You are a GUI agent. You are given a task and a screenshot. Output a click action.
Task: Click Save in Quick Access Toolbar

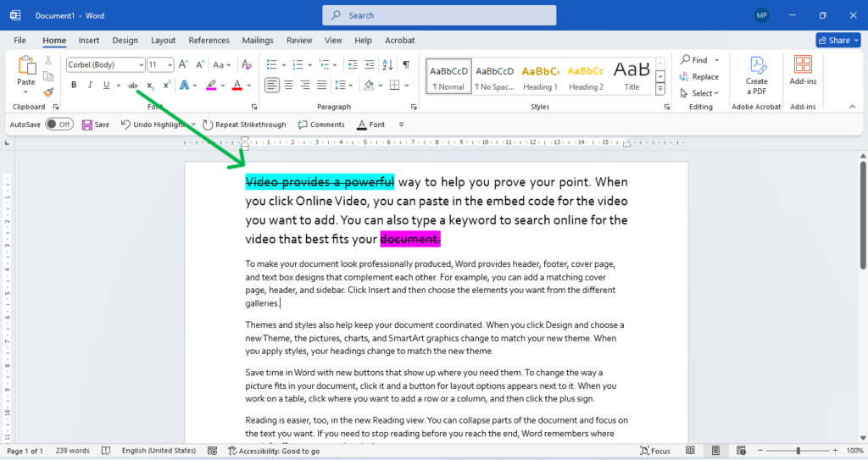tap(95, 125)
